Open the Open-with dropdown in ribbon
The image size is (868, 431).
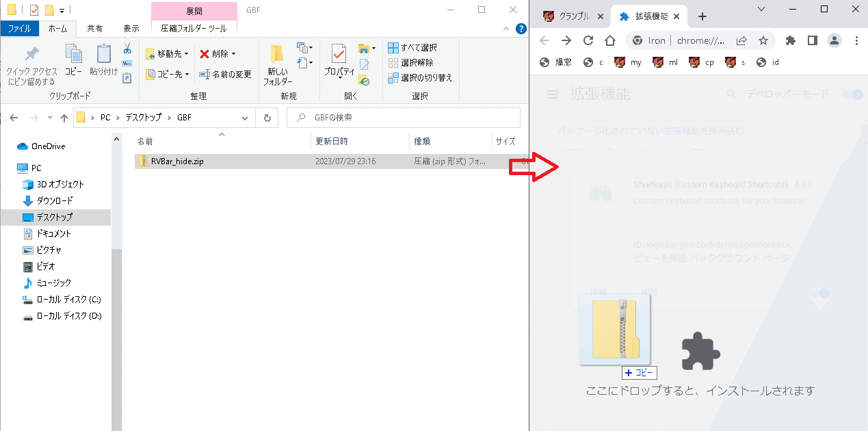pyautogui.click(x=367, y=48)
